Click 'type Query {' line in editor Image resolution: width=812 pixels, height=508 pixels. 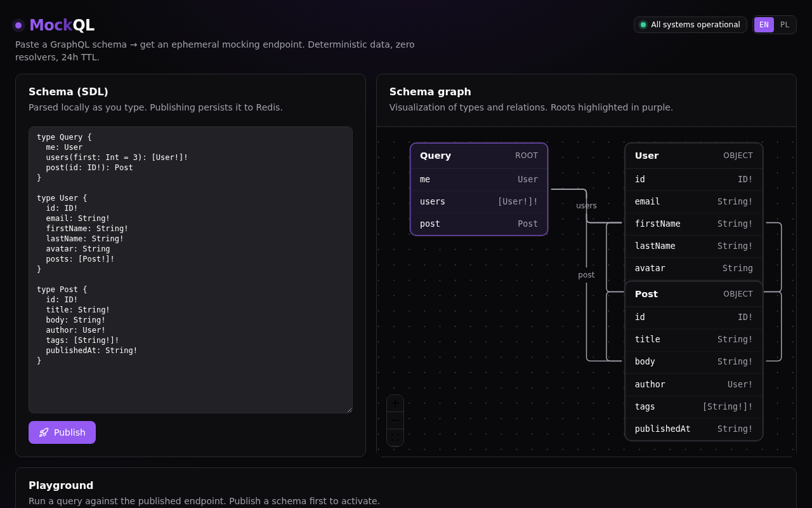point(64,137)
